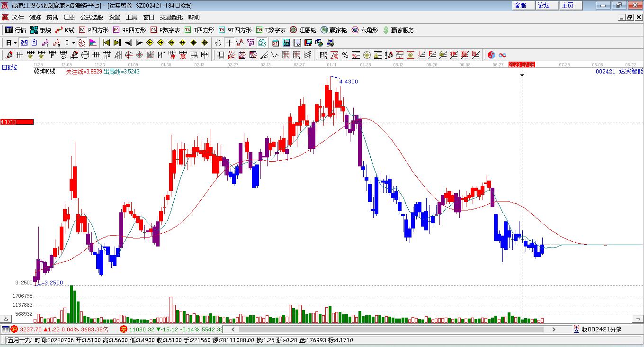Open the 浏览 menu

35,18
